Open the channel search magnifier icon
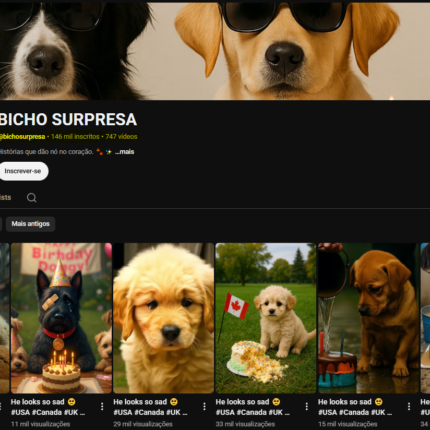 pyautogui.click(x=32, y=198)
